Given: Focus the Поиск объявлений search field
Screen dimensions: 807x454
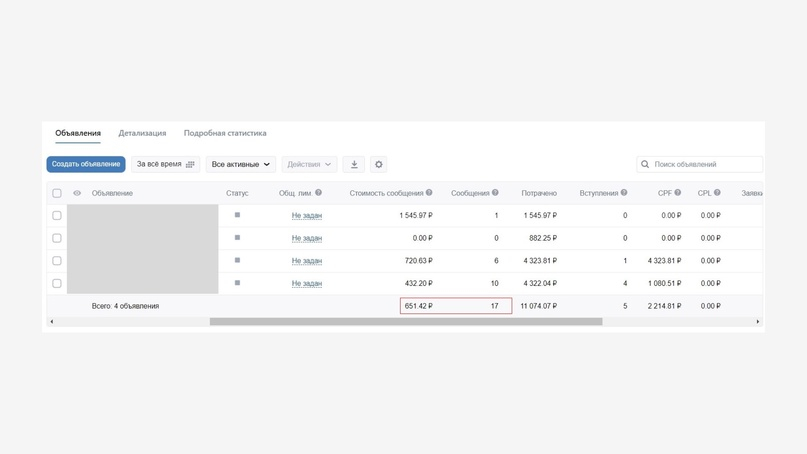Looking at the screenshot, I should (699, 164).
